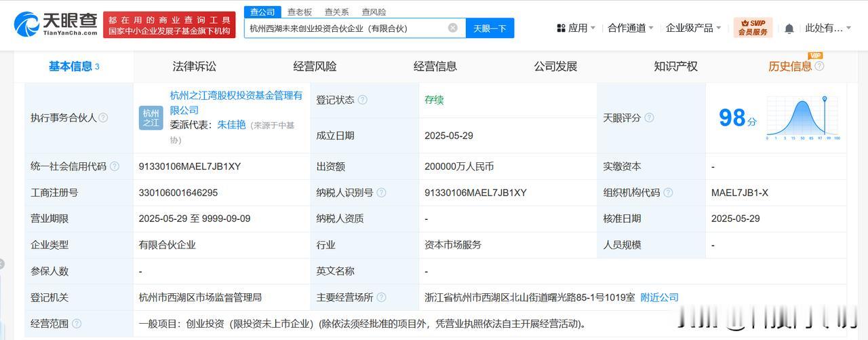Click 企业类型 value 有限合伙企业
The width and height of the screenshot is (868, 340).
pyautogui.click(x=167, y=245)
